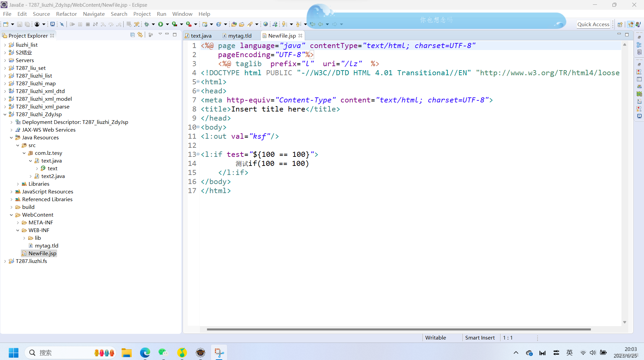Open Microsoft Edge from the taskbar

[x=145, y=353]
